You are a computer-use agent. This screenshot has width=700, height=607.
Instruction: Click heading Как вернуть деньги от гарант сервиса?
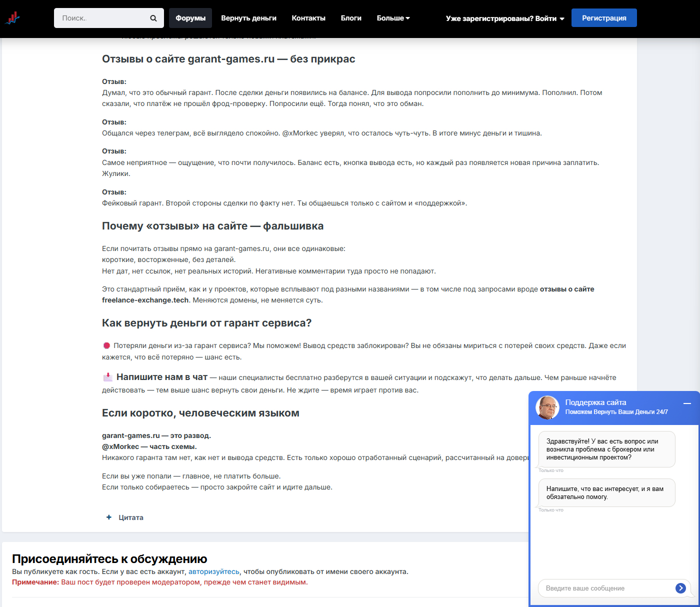tap(206, 323)
